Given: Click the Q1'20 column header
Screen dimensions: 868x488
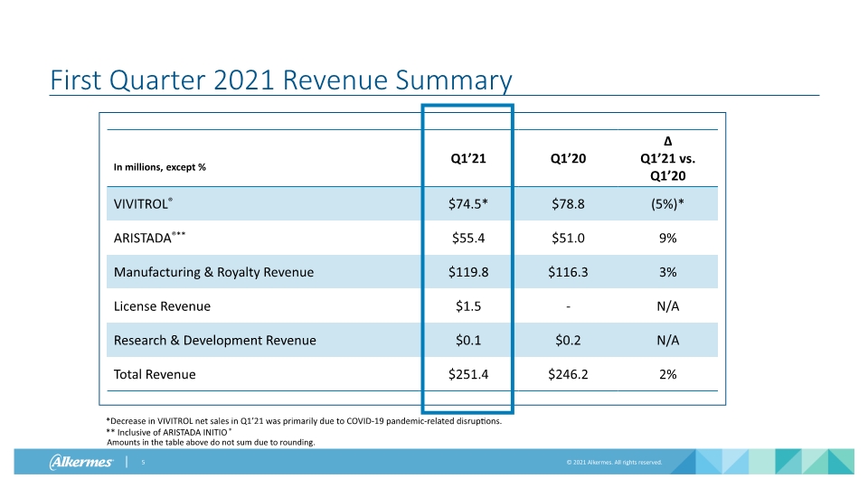Looking at the screenshot, I should pos(568,158).
